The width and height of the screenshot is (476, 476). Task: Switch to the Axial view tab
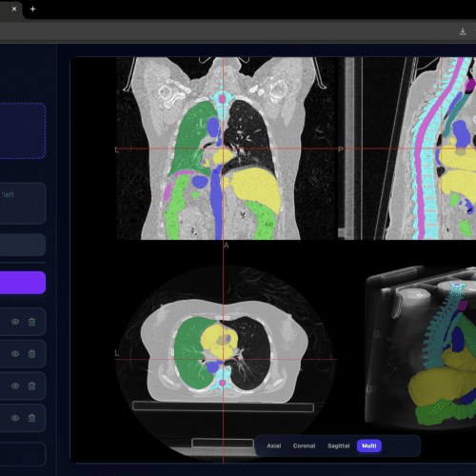click(x=274, y=446)
